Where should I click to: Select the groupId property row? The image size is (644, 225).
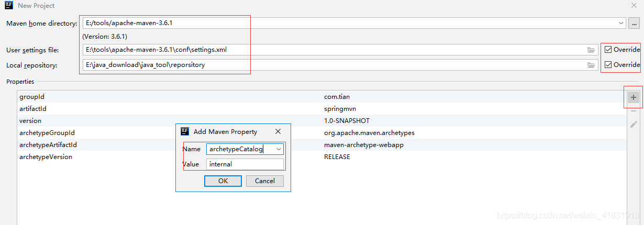coord(321,97)
